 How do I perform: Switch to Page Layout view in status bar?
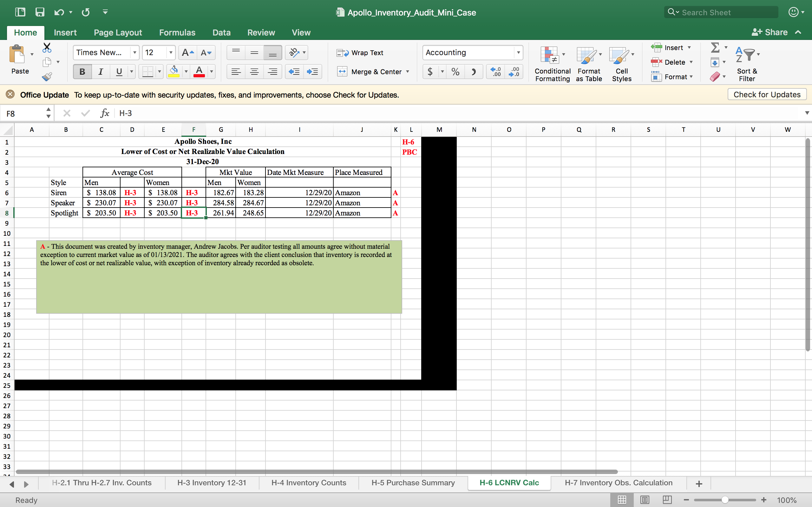(644, 500)
